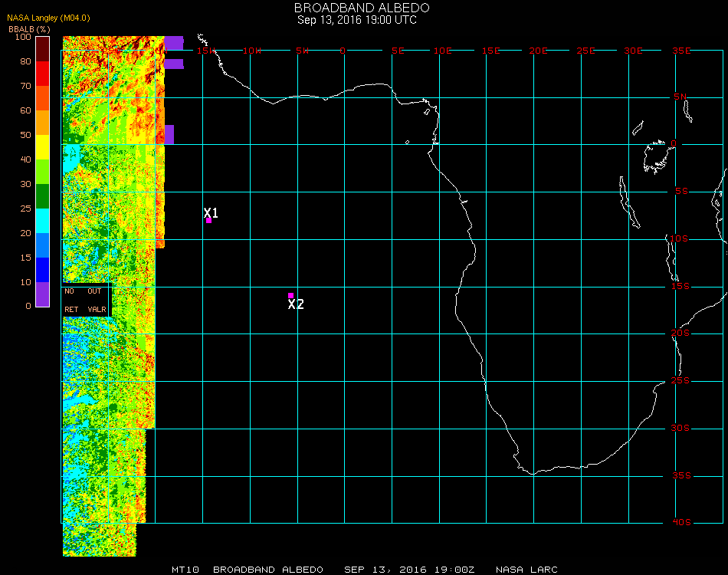Click the magenta X2 point marker
728x575 pixels.
pyautogui.click(x=290, y=295)
